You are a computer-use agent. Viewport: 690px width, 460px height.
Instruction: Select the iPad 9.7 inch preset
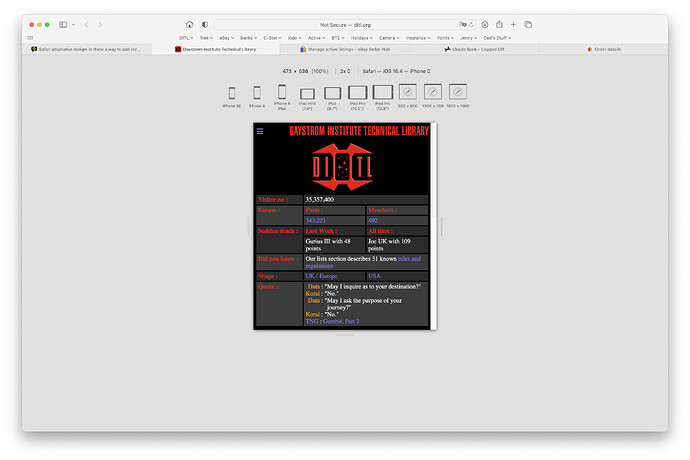click(332, 98)
